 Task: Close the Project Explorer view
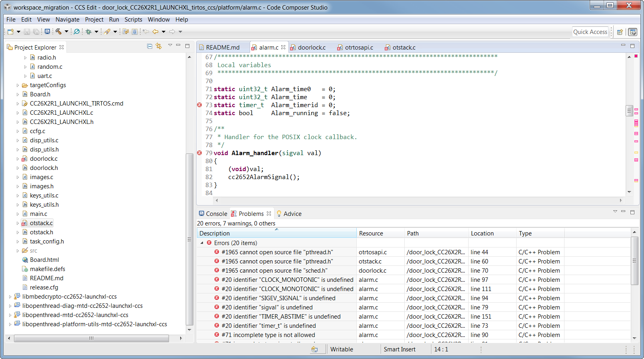tap(62, 47)
